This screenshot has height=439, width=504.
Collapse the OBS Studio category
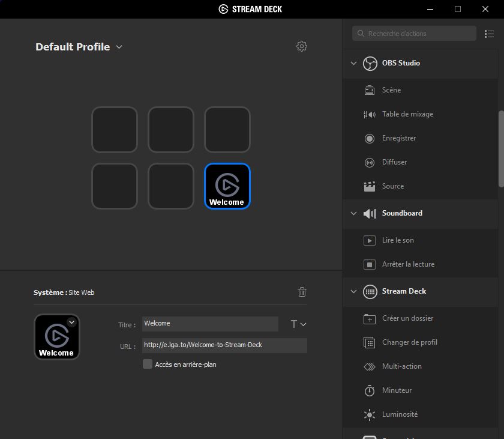[x=353, y=63]
